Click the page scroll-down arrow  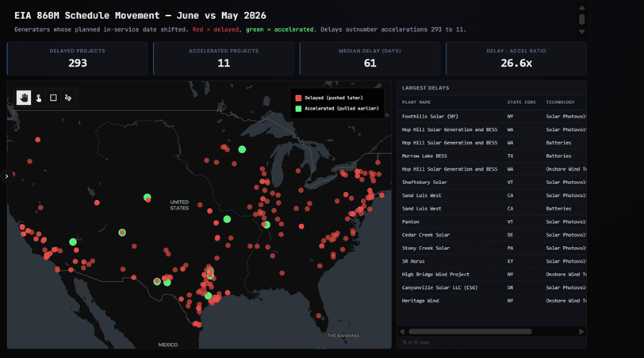[x=581, y=32]
